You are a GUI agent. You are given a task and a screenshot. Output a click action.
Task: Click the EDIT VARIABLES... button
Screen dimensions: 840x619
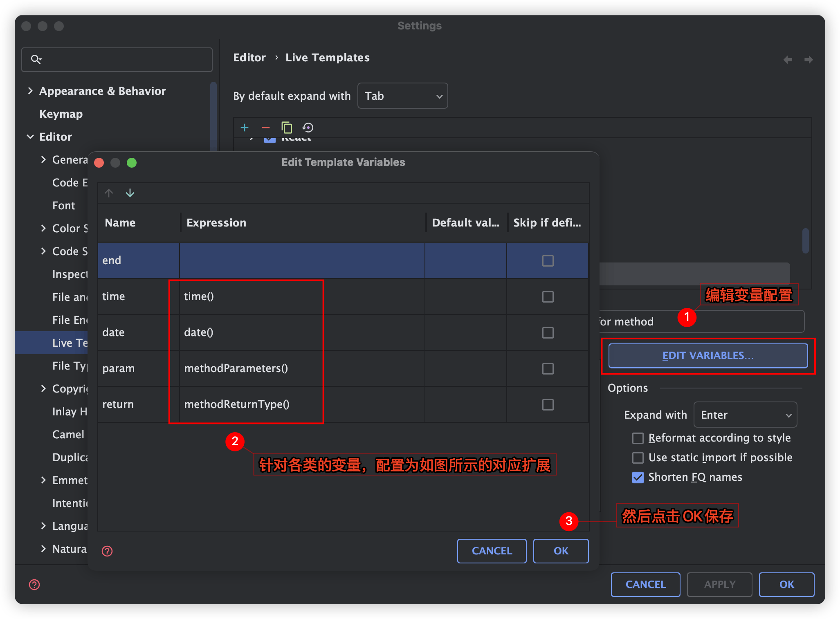coord(708,356)
